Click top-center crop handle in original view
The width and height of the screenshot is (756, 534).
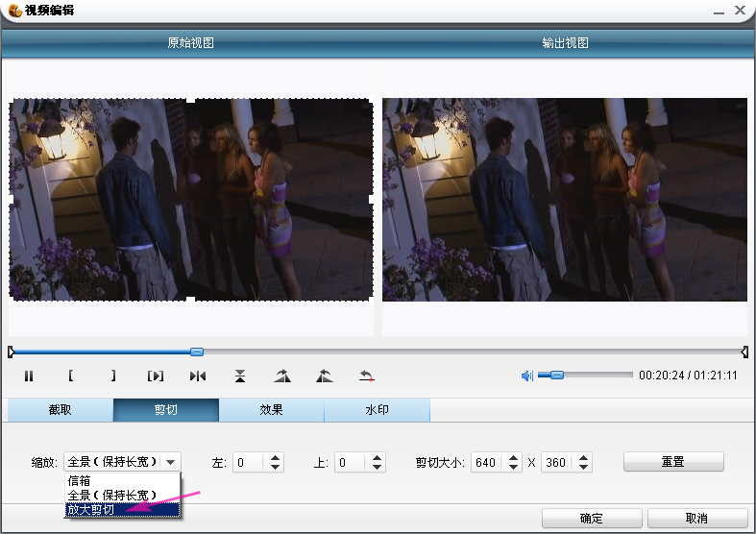pyautogui.click(x=191, y=99)
